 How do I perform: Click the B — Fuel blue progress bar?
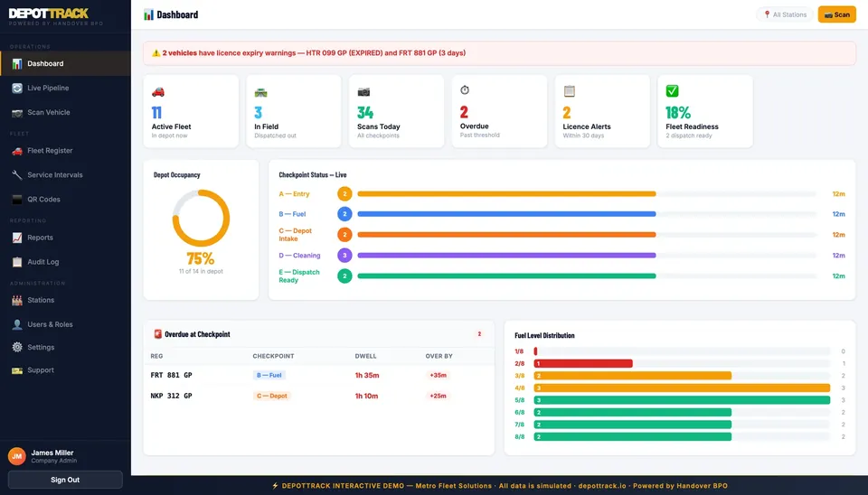pos(506,214)
